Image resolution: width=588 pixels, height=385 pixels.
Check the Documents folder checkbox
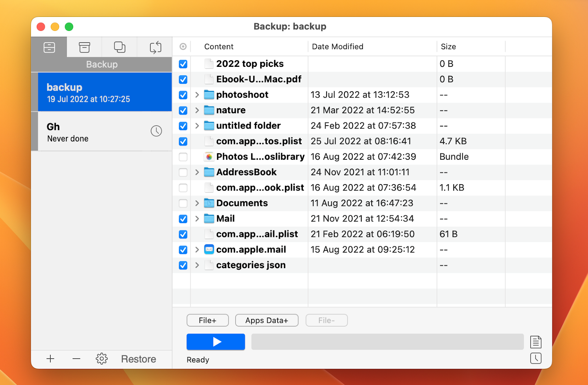pyautogui.click(x=183, y=203)
